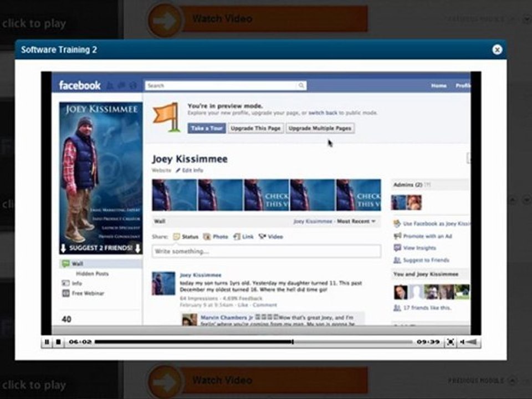
Task: Click the search magnifier icon
Action: (301, 85)
